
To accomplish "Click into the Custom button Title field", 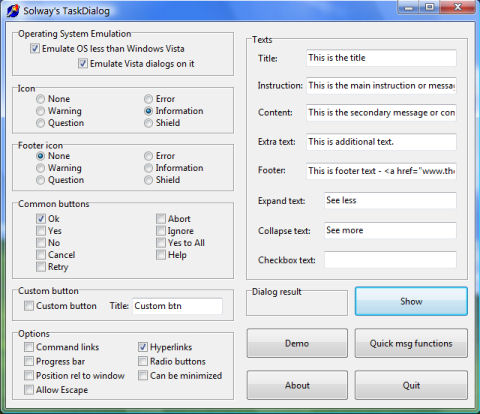I will point(177,306).
